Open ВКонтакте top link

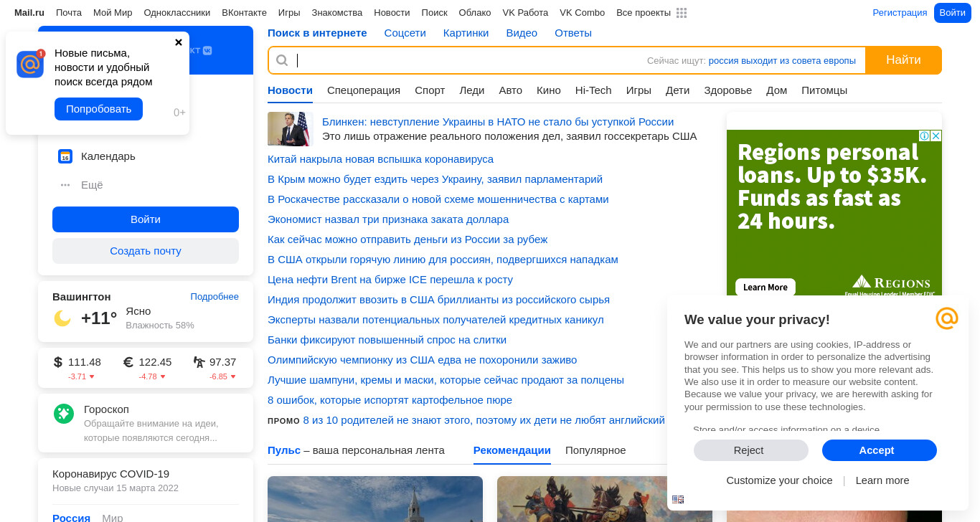(244, 13)
